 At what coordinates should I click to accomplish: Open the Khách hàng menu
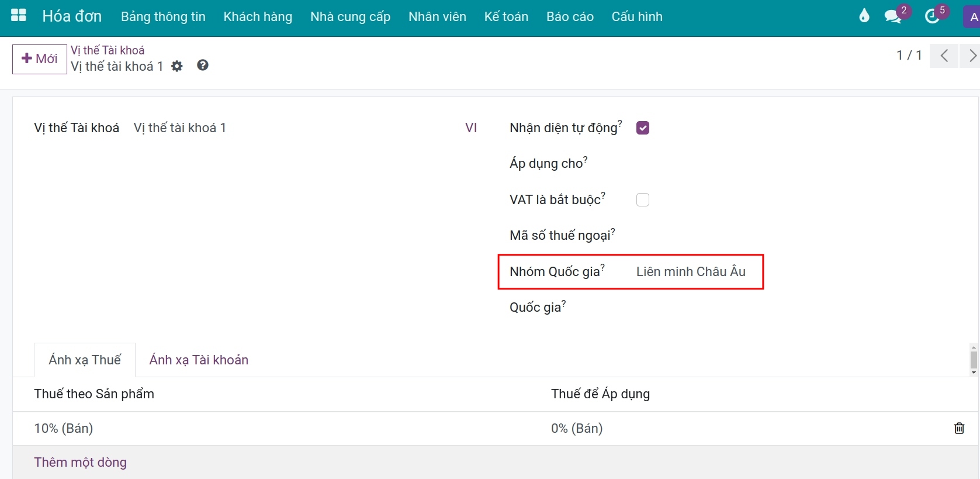(x=258, y=16)
